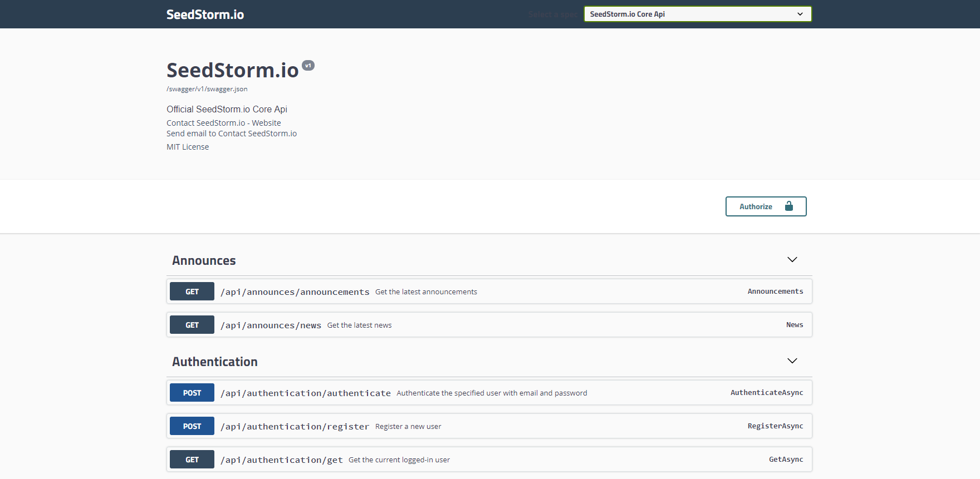
Task: Click the lock icon in Authorize button
Action: pos(788,206)
